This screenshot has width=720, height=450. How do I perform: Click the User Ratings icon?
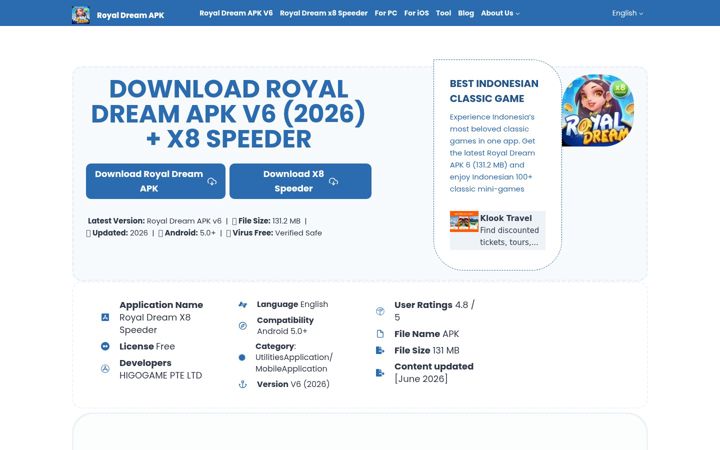click(x=380, y=311)
